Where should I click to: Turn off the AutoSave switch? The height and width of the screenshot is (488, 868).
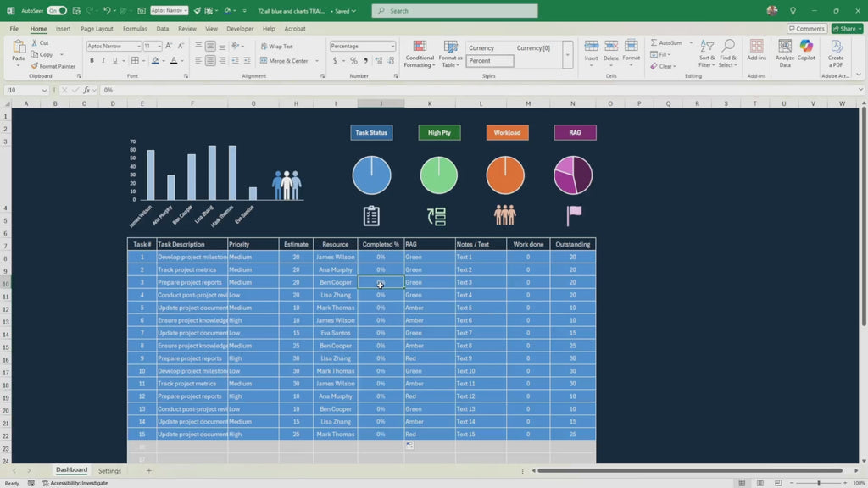[57, 11]
